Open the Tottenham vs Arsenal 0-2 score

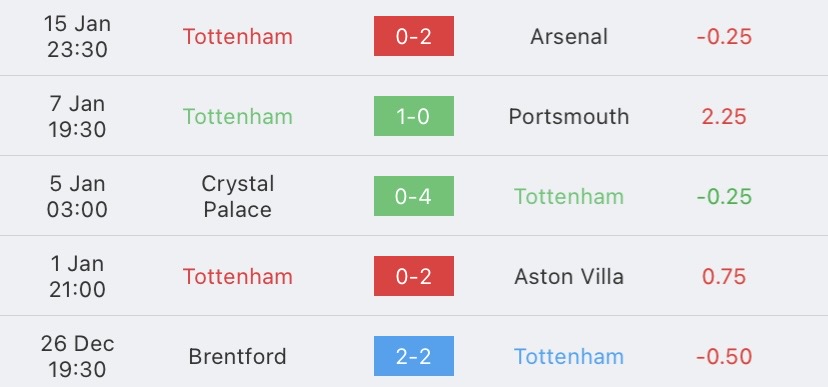413,36
